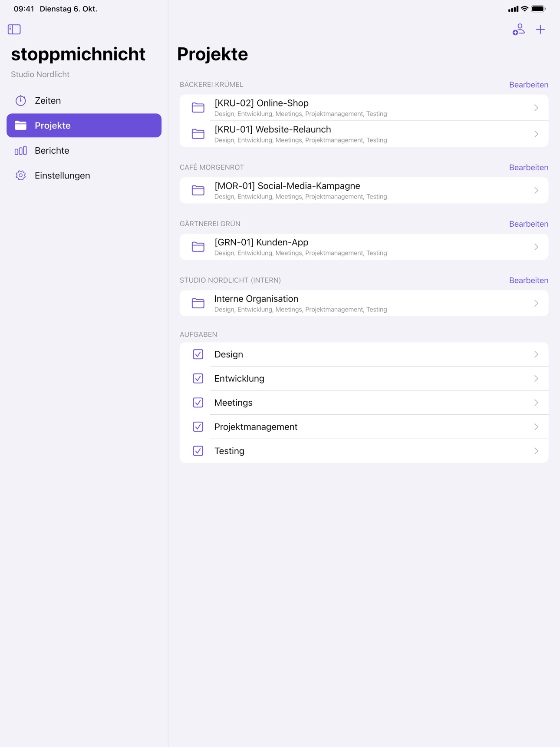The image size is (560, 747).
Task: Open chevron on KRU-01 Website-Relaunch row
Action: [x=536, y=134]
